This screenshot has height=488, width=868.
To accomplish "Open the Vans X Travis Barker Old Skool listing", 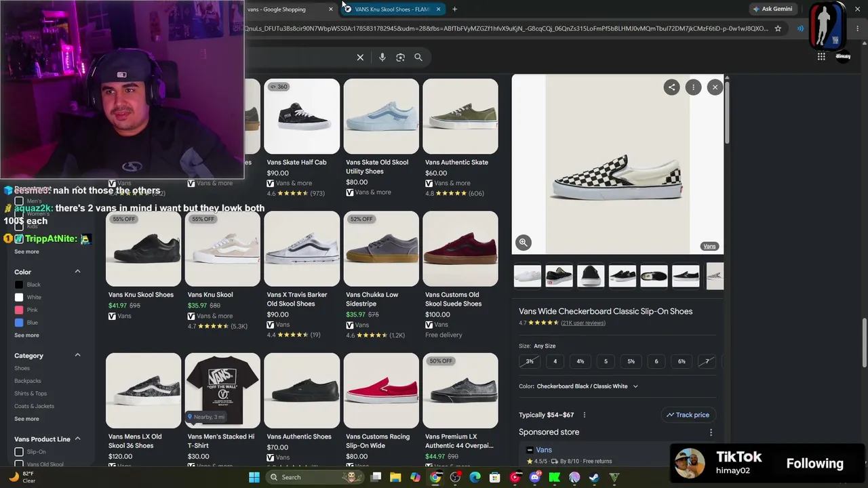I will click(302, 275).
